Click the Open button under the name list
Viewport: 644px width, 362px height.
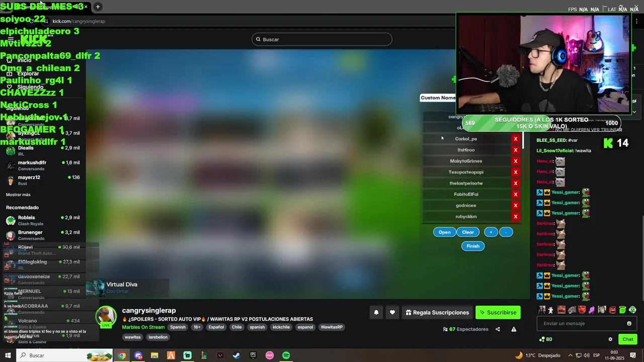click(x=444, y=232)
